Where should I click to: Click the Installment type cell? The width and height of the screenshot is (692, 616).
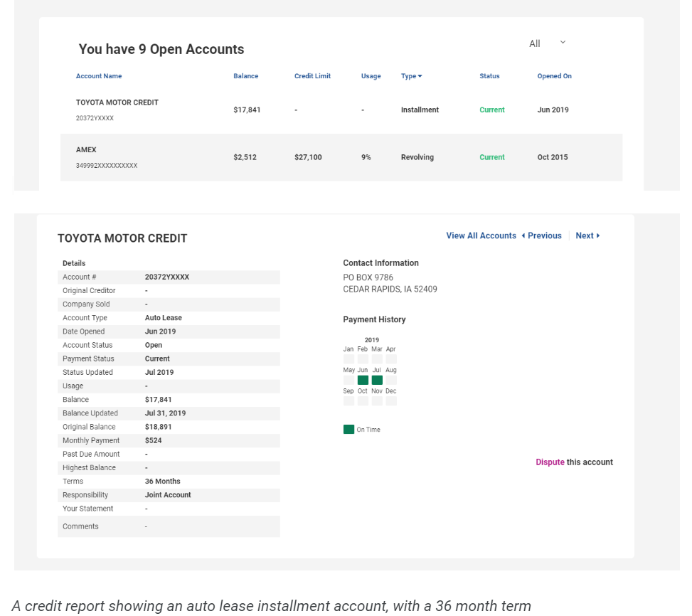point(420,110)
